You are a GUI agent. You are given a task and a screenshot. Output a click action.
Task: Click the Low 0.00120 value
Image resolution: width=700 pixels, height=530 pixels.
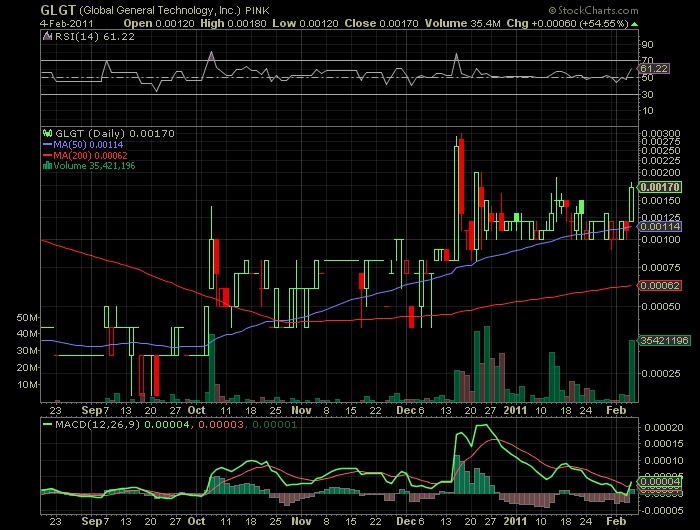pos(305,24)
